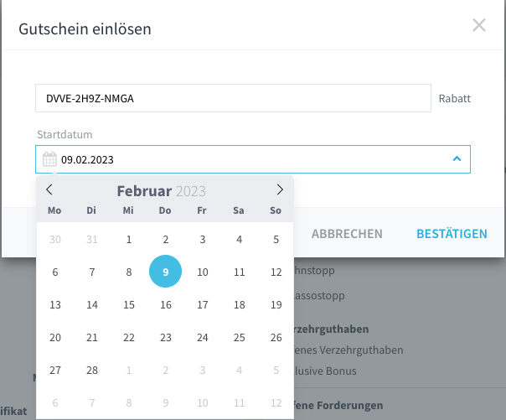Collapse the date picker with chevron arrow

point(457,158)
